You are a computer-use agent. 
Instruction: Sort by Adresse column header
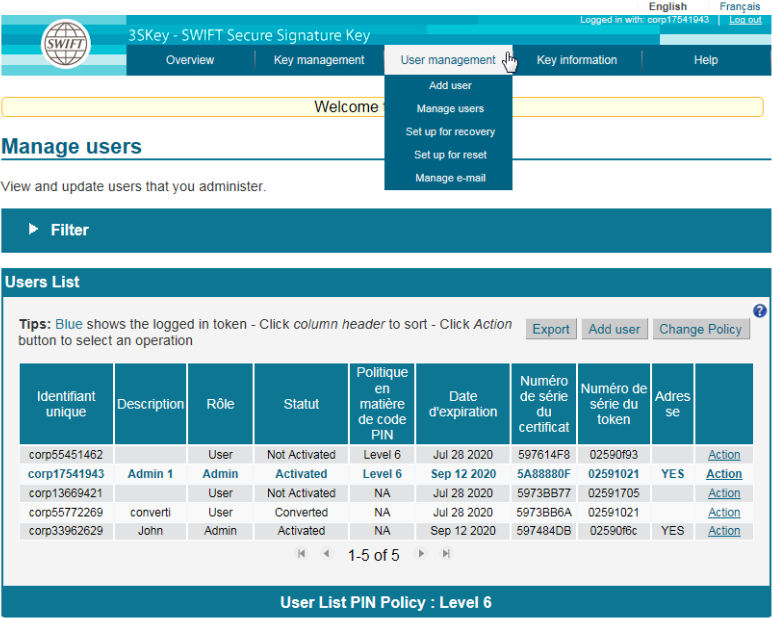[x=673, y=404]
